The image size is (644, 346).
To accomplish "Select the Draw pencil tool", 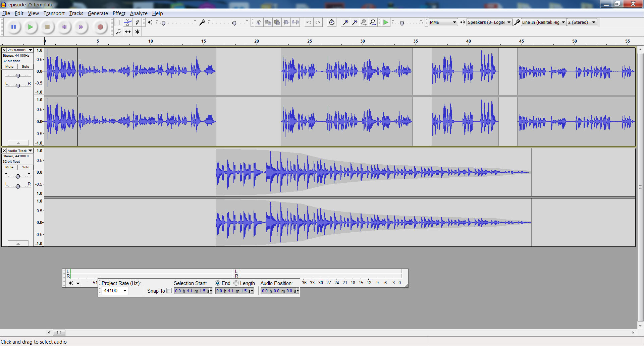I will [x=137, y=22].
